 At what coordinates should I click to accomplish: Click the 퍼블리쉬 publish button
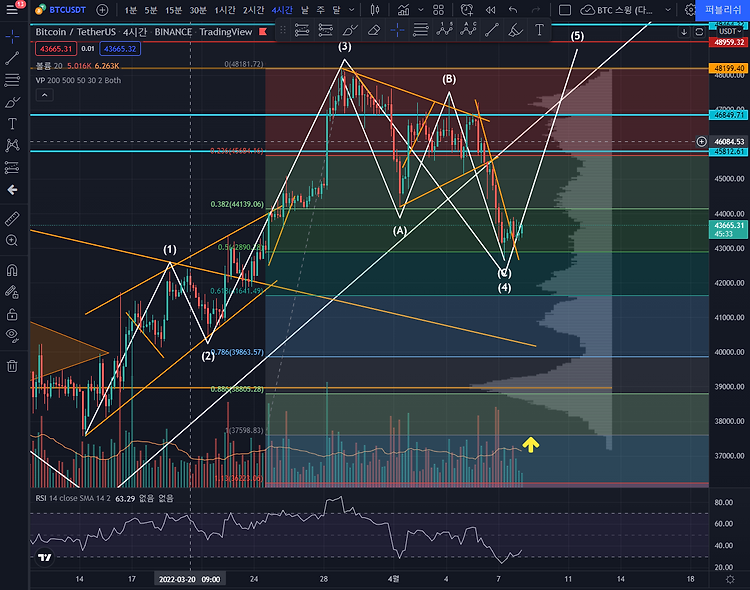tap(722, 10)
